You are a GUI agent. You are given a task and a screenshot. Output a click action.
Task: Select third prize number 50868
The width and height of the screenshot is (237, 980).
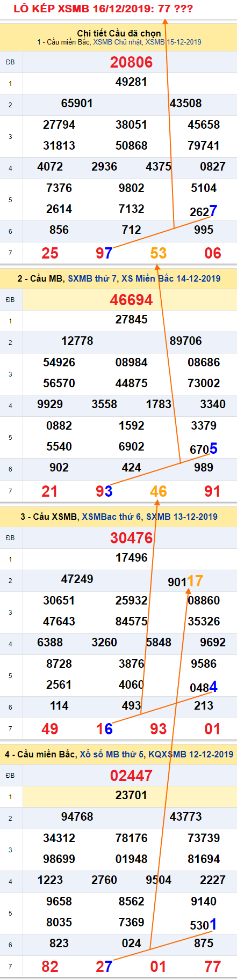tap(131, 145)
